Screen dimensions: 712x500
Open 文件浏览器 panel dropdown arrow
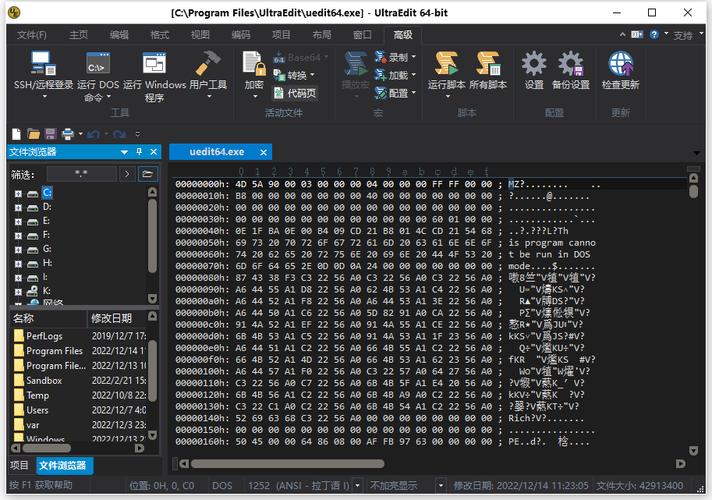124,152
